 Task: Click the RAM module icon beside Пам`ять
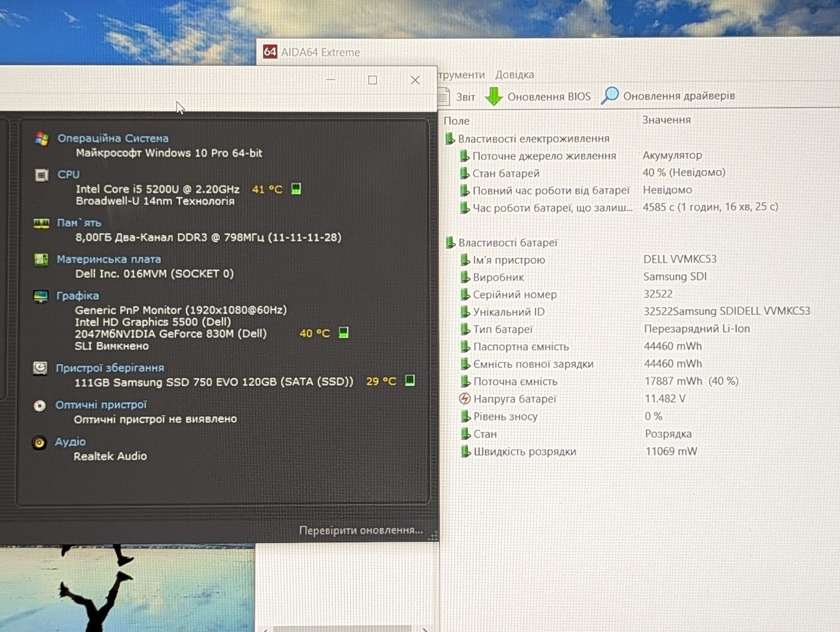41,224
